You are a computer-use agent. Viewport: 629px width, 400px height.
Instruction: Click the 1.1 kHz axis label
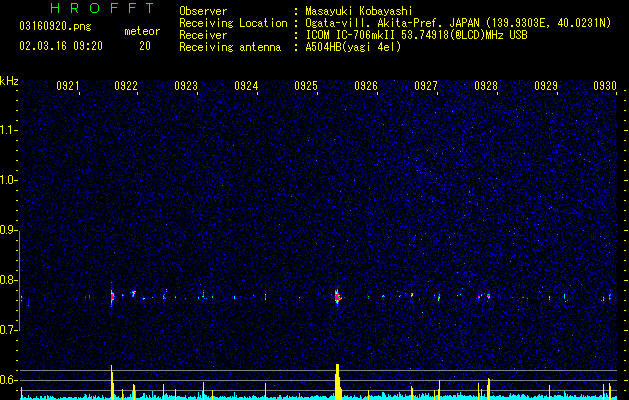pyautogui.click(x=8, y=130)
